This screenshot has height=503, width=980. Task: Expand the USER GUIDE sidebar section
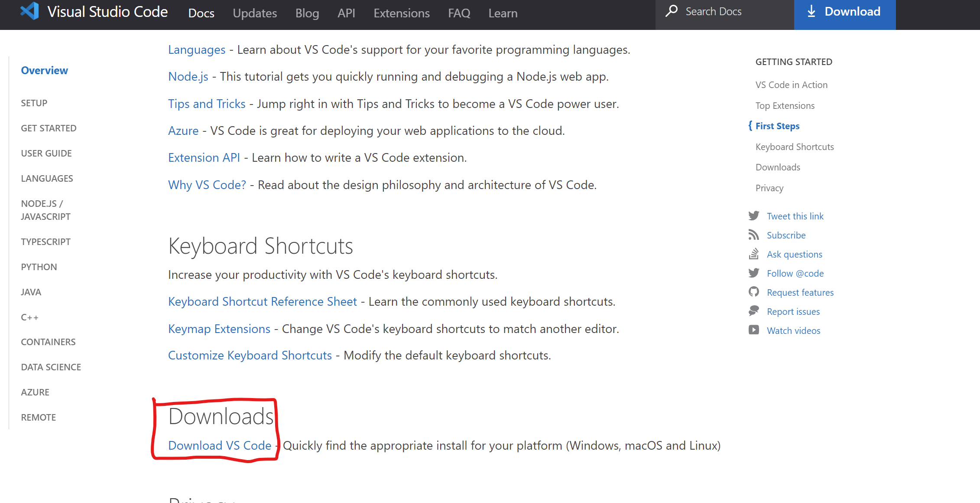tap(46, 154)
